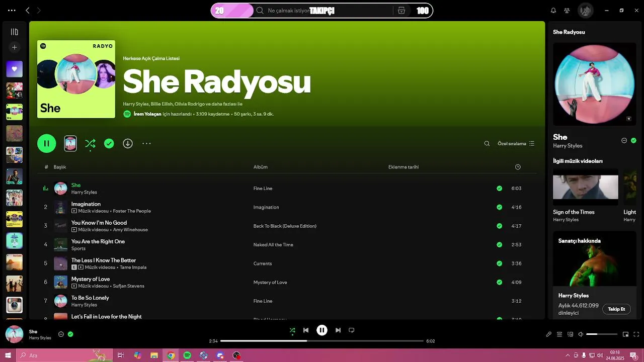Open the Özel sıralama sort dropdown
Screen dimensions: 644x362
tap(516, 144)
